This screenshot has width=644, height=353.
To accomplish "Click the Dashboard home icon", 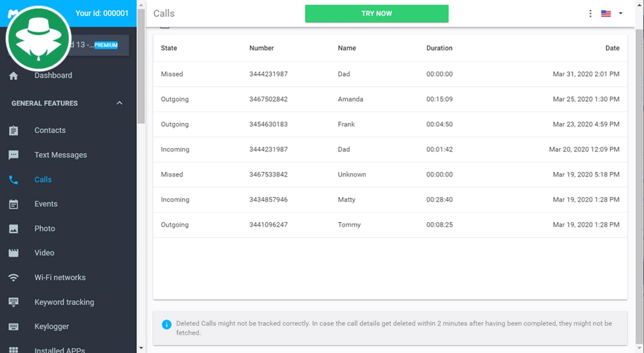I will click(13, 76).
